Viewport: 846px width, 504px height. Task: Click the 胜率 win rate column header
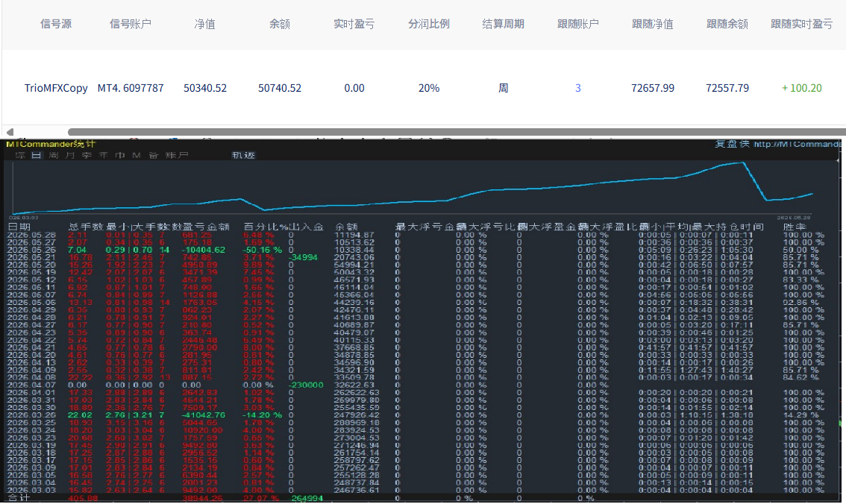(x=795, y=227)
